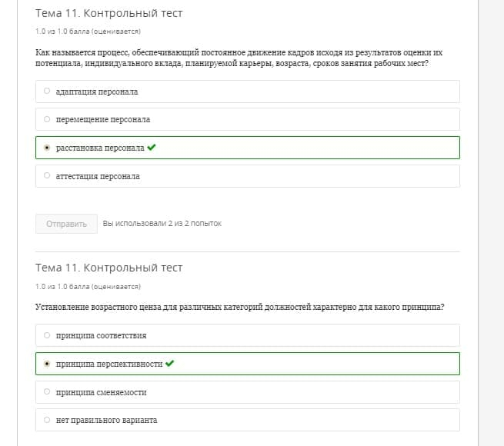Click the green checkmark beside 'расстановка персонала'
Viewport: 504px width, 446px height.
coord(152,147)
